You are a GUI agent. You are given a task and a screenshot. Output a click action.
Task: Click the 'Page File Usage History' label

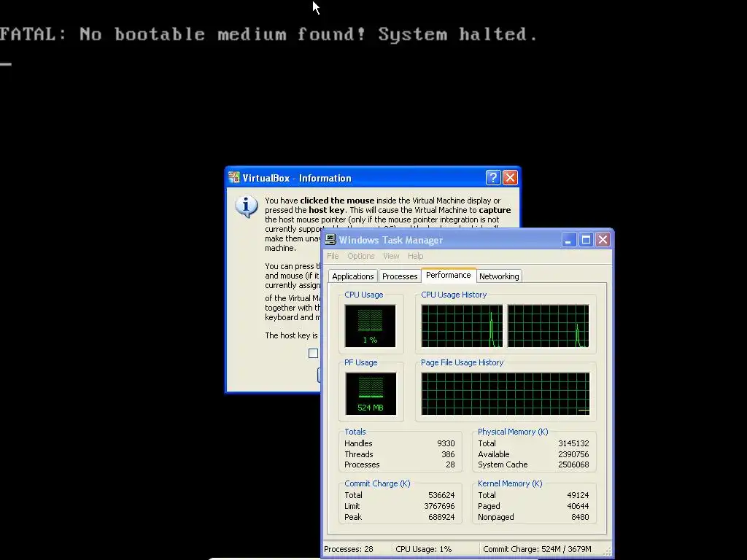point(462,362)
